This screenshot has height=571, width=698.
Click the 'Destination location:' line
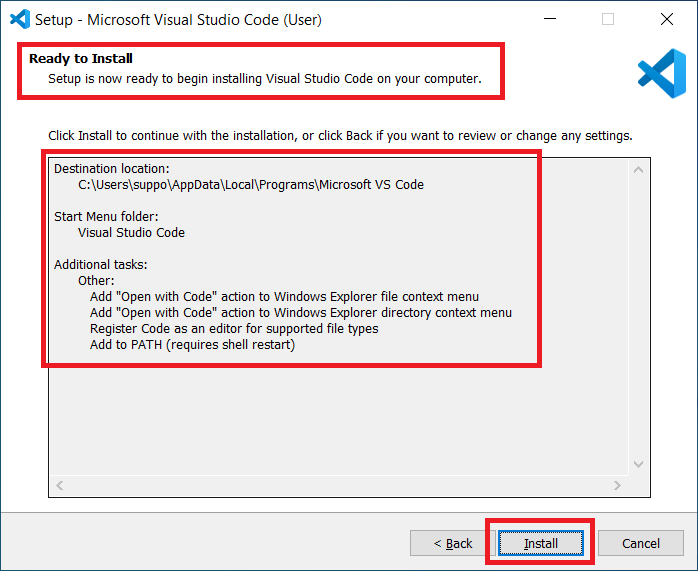[x=112, y=169]
